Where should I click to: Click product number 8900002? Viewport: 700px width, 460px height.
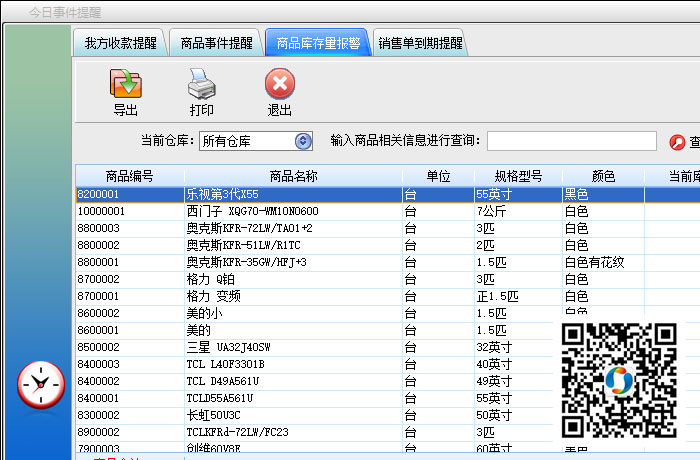click(98, 432)
